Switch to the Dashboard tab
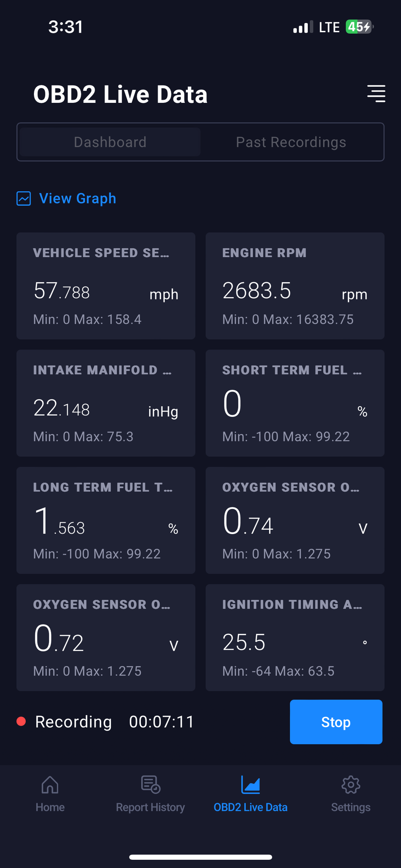Screen dimensions: 401x868 point(110,142)
